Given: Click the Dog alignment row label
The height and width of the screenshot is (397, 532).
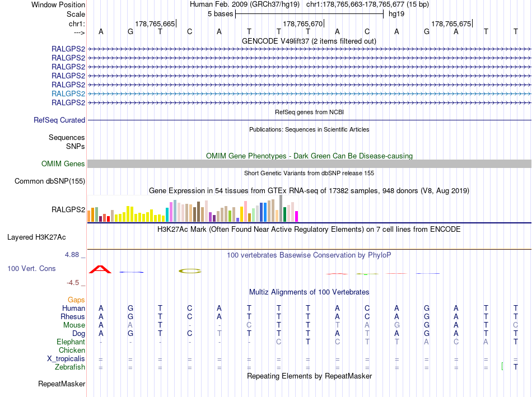Looking at the screenshot, I should coord(78,334).
